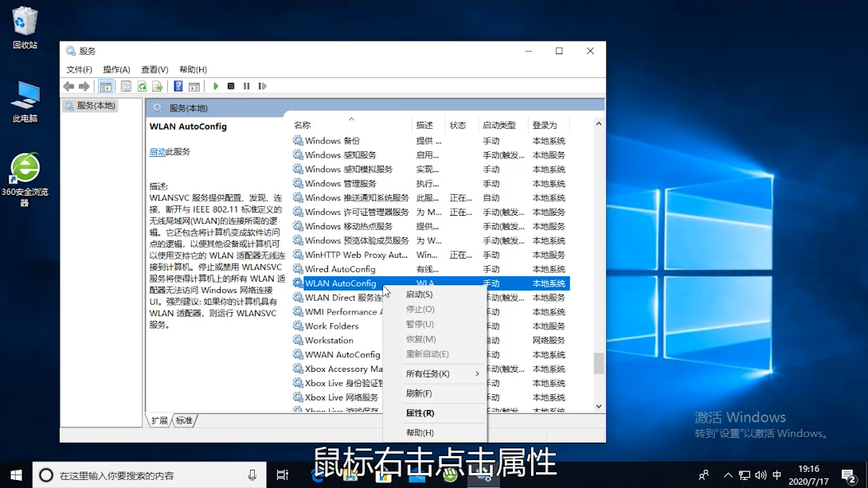This screenshot has height=488, width=868.
Task: Sort services by 名称 column header
Action: [x=303, y=125]
